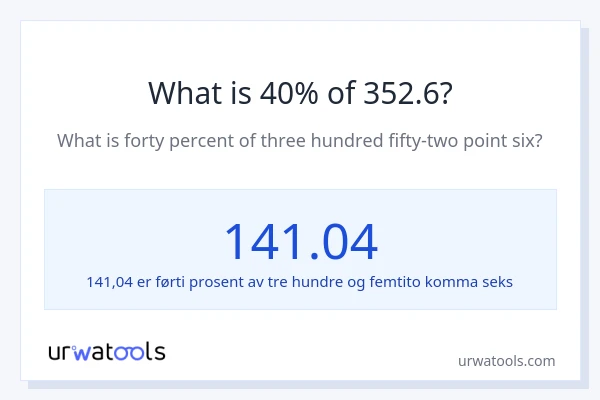This screenshot has height=400, width=600.
Task: Click the gray subtitle question sentence
Action: pyautogui.click(x=300, y=140)
